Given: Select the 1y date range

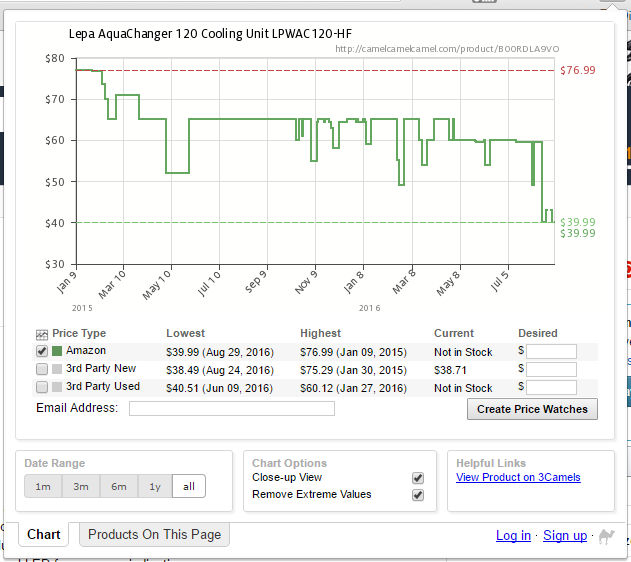Looking at the screenshot, I should pyautogui.click(x=155, y=486).
